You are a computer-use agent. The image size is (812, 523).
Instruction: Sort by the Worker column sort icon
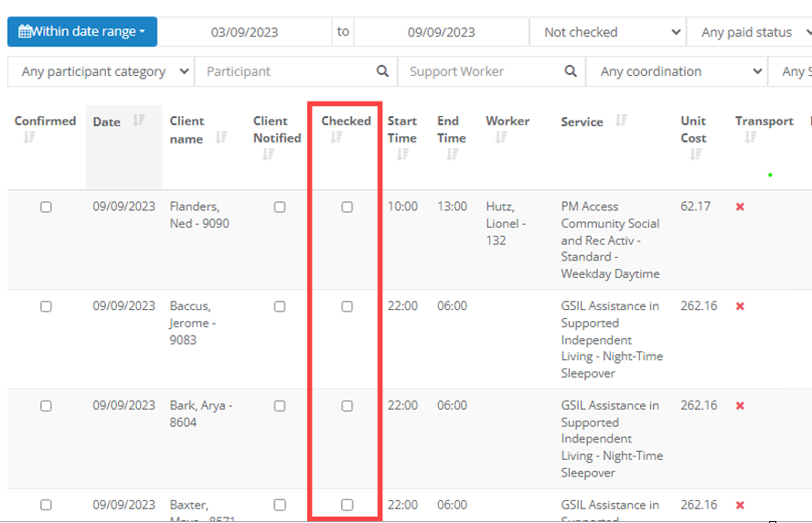[x=501, y=137]
